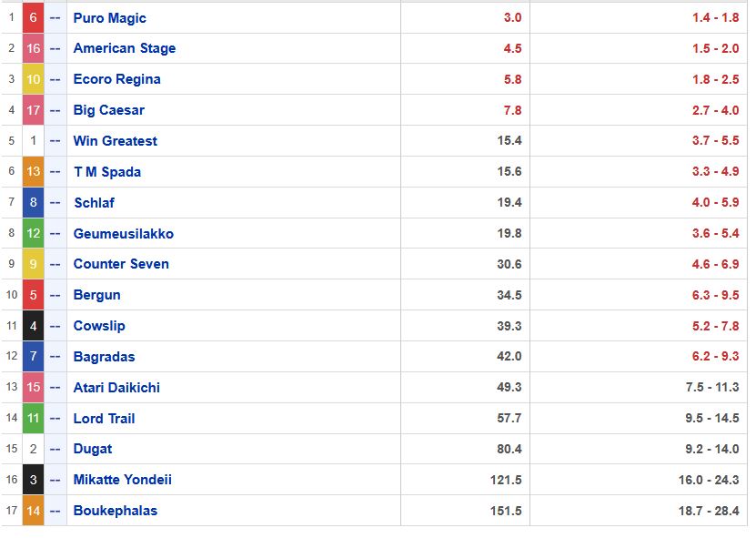The height and width of the screenshot is (538, 756).
Task: Select the win odds 19.4 cell
Action: 465,203
